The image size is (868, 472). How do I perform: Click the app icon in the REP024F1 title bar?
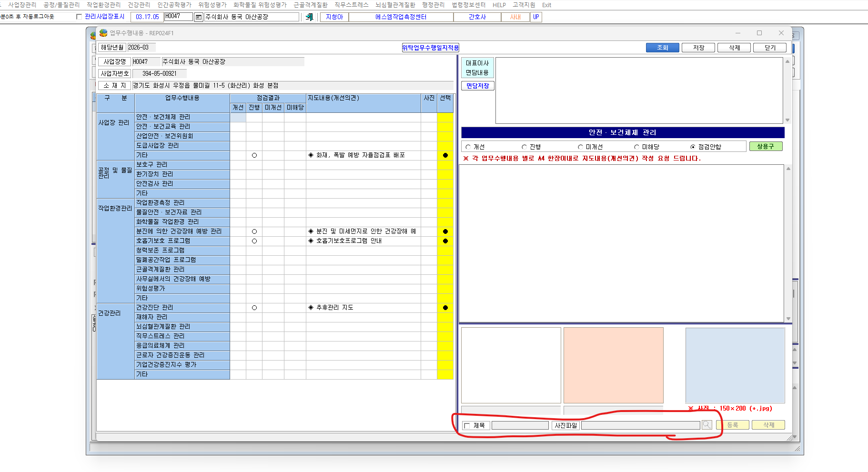[x=103, y=33]
